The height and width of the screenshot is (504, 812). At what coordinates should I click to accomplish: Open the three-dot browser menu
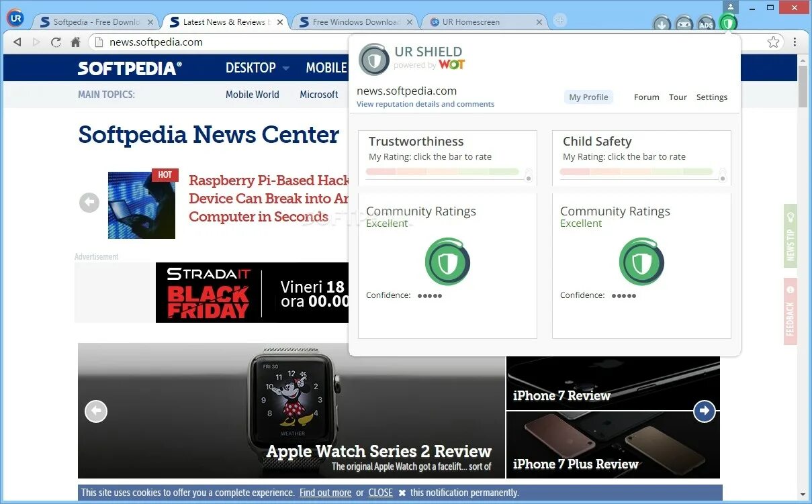point(795,42)
